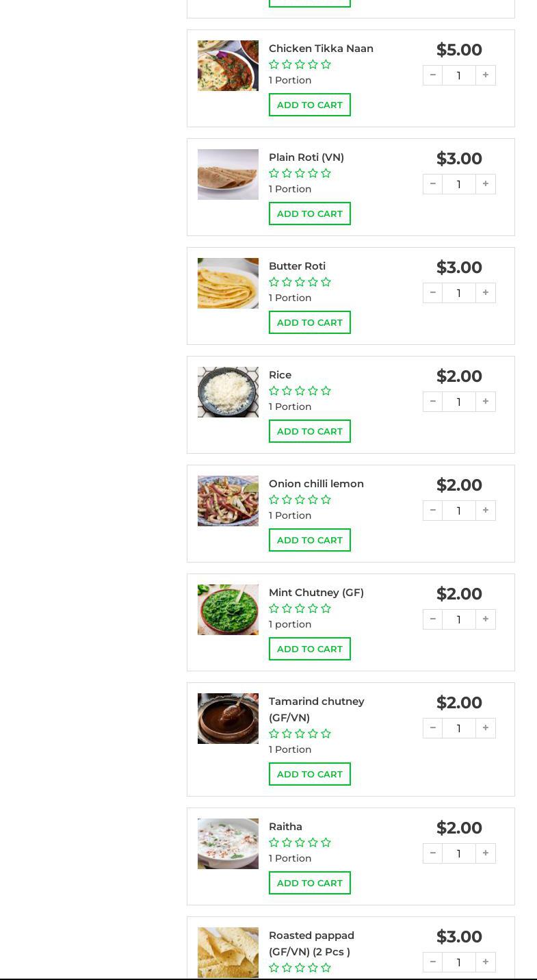Add Raitha to cart
The image size is (537, 980).
pyautogui.click(x=309, y=883)
